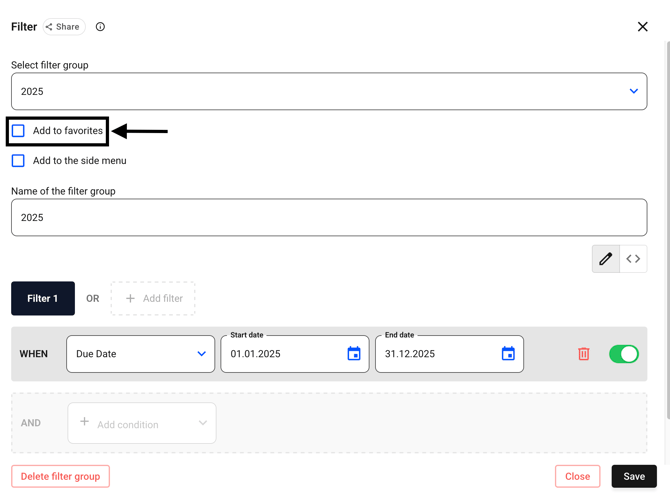
Task: Delete the Due Date condition via trash icon
Action: pyautogui.click(x=584, y=354)
